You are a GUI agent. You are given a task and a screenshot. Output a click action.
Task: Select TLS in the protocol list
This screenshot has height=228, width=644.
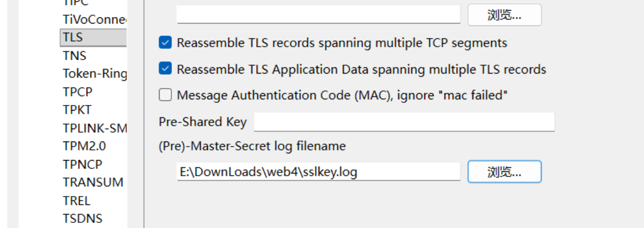(x=73, y=37)
